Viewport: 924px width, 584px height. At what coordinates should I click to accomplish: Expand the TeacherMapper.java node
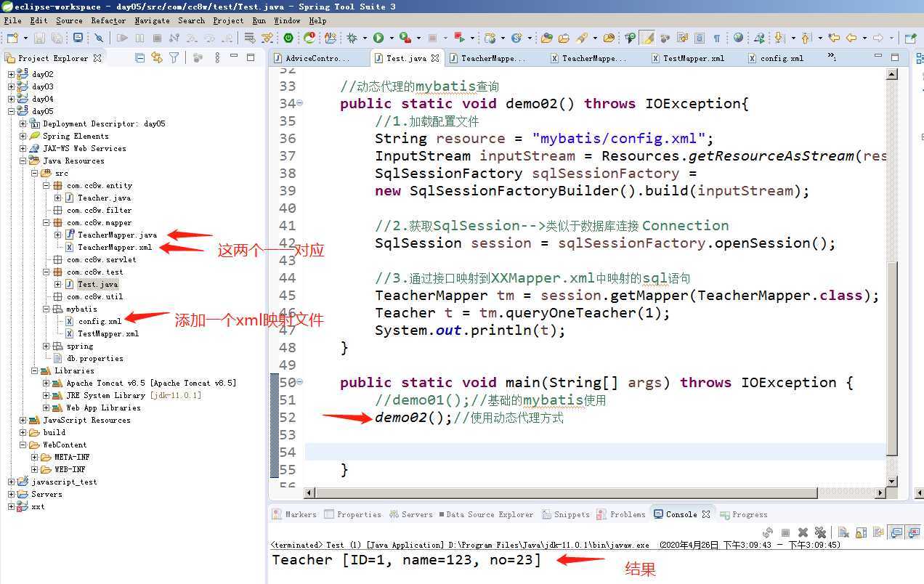57,235
